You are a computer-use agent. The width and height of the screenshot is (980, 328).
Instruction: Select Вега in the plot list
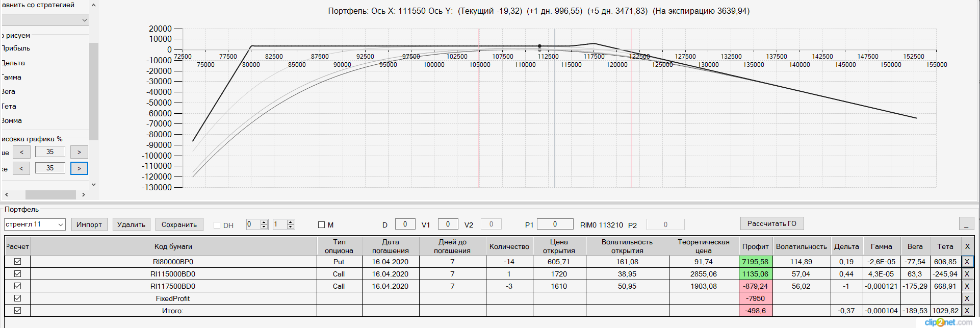[x=8, y=91]
